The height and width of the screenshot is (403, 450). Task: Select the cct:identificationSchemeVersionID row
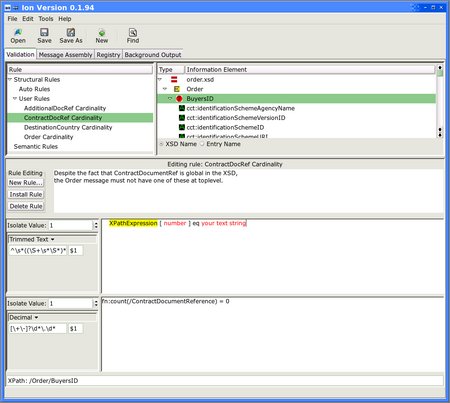pos(297,118)
